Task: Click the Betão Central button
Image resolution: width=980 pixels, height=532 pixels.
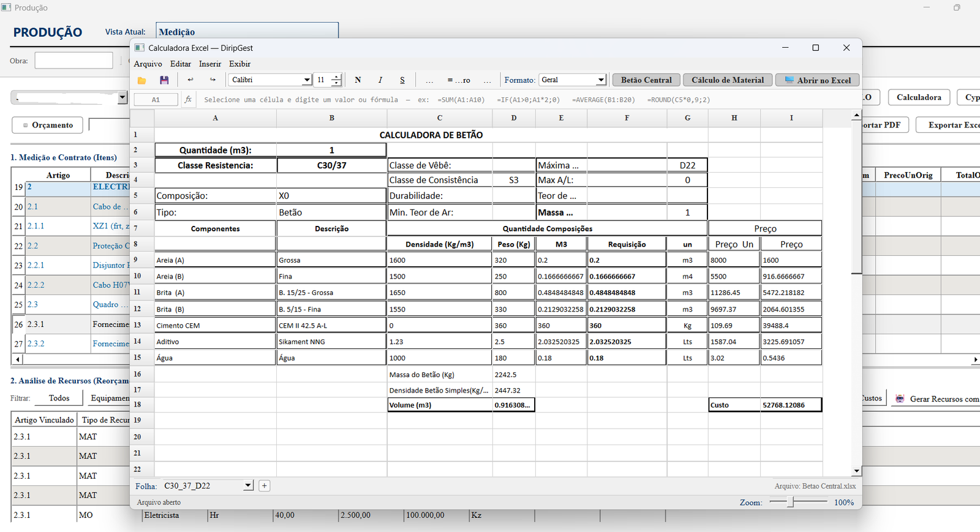Action: [x=646, y=80]
